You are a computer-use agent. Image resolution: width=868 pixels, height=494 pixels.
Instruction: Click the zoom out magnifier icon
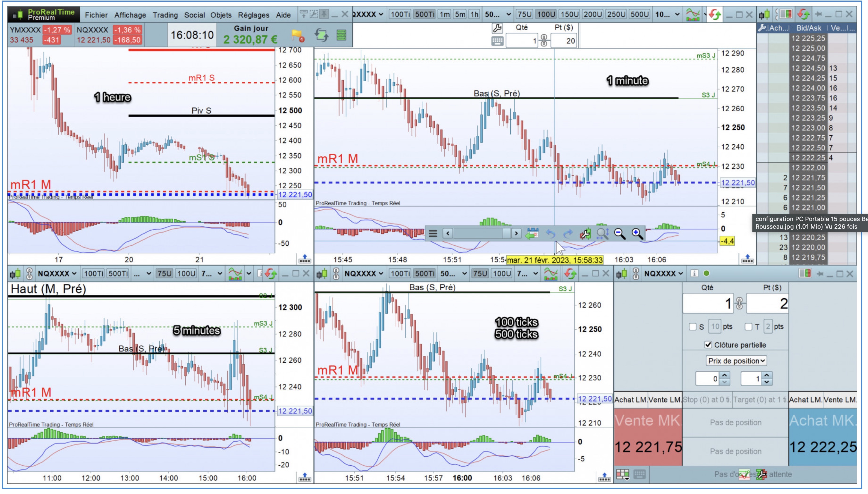pyautogui.click(x=620, y=233)
